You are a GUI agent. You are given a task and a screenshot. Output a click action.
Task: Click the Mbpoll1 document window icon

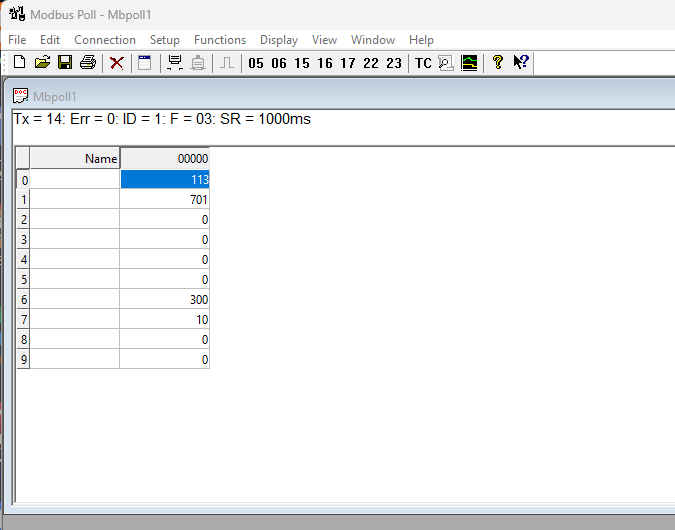[x=20, y=96]
